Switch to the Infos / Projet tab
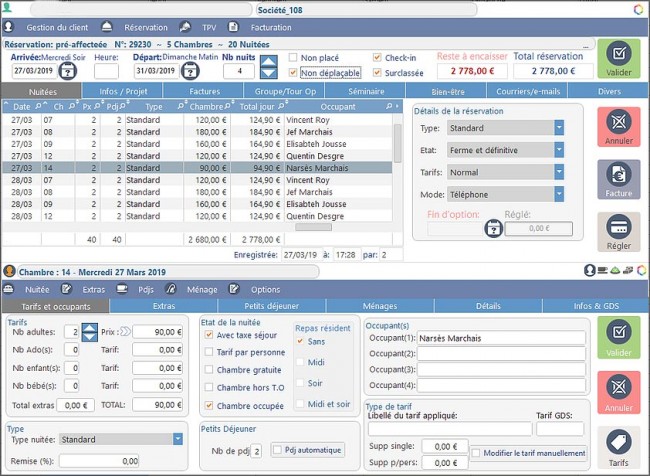650x476 pixels. click(123, 91)
